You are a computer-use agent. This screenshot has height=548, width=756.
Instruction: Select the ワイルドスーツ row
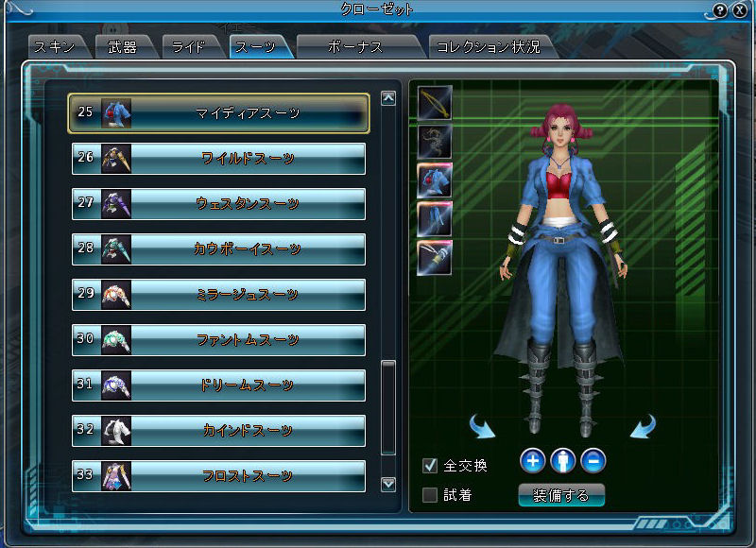coord(219,159)
